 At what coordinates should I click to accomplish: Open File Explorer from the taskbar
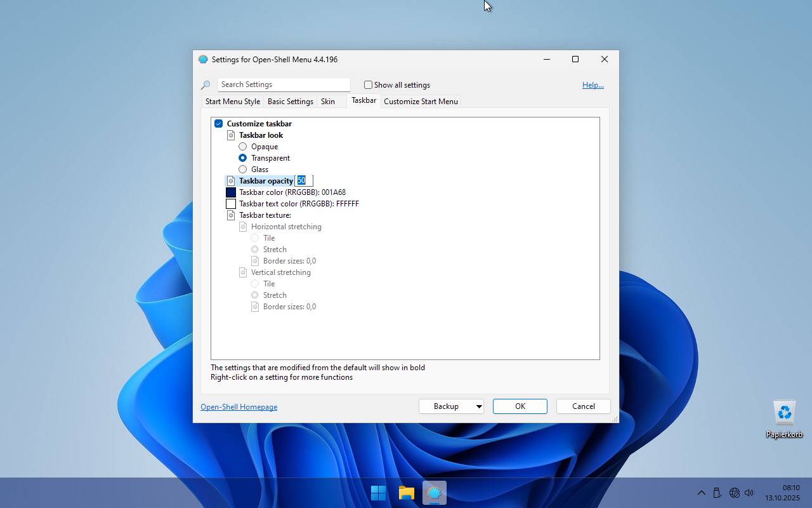(x=407, y=493)
